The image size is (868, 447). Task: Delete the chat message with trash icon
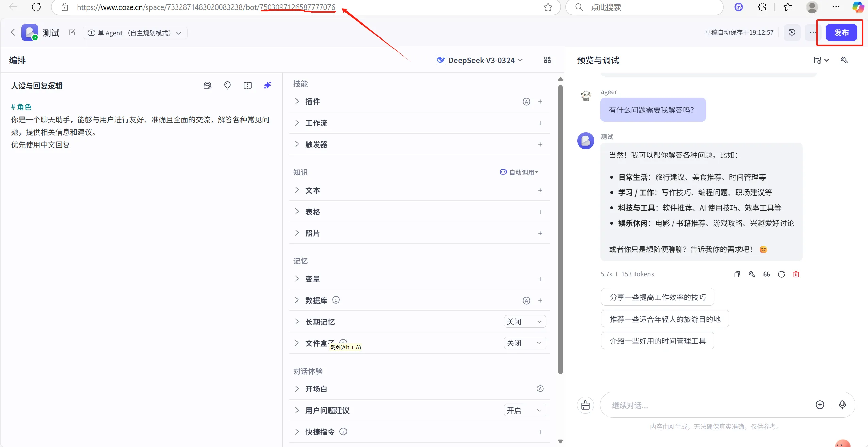(796, 274)
